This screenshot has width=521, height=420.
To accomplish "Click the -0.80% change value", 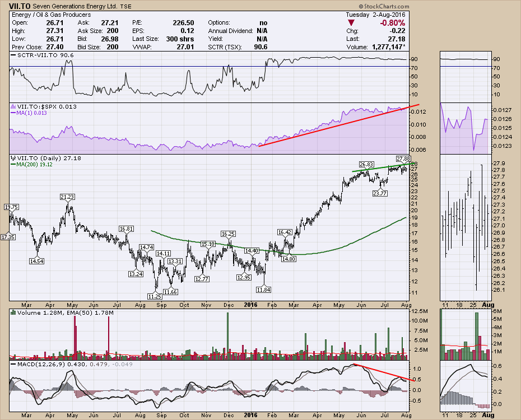I will [392, 23].
